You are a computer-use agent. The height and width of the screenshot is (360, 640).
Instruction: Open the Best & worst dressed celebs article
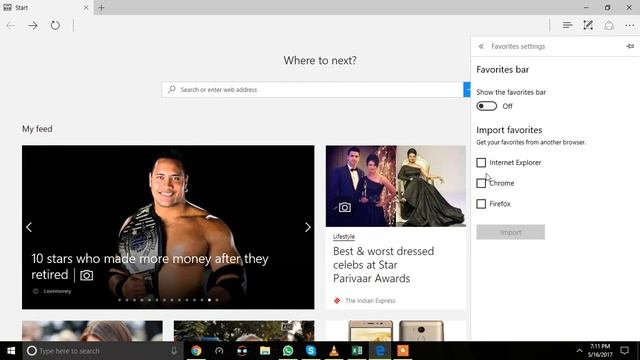(383, 264)
